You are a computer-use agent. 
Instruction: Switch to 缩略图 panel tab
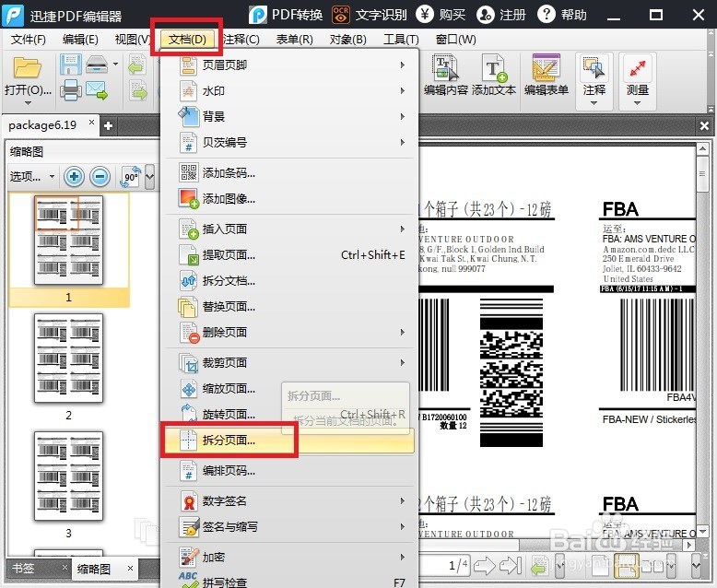tap(94, 569)
